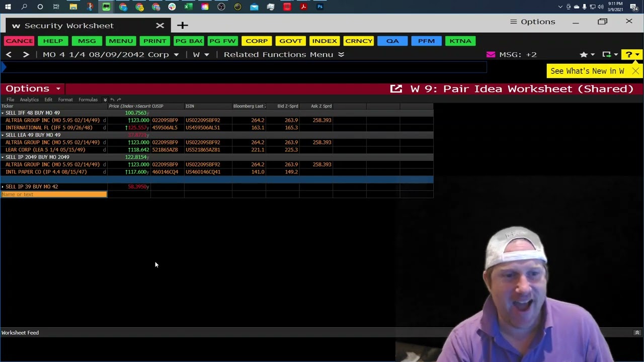Expand the double-chevron more menu items

pyautogui.click(x=105, y=100)
